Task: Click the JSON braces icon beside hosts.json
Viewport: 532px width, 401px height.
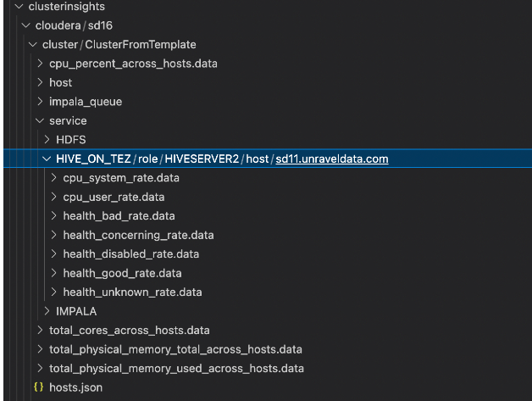Action: coord(37,387)
